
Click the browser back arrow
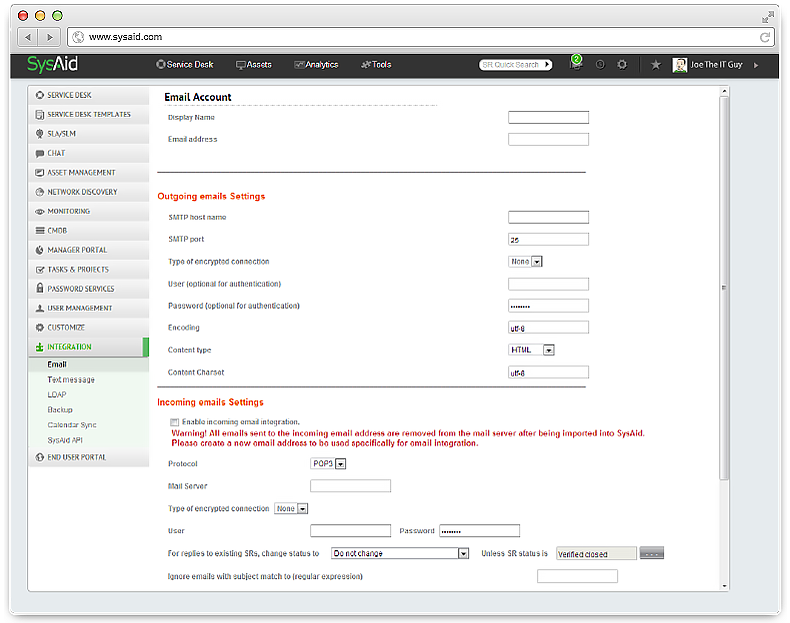click(x=28, y=37)
